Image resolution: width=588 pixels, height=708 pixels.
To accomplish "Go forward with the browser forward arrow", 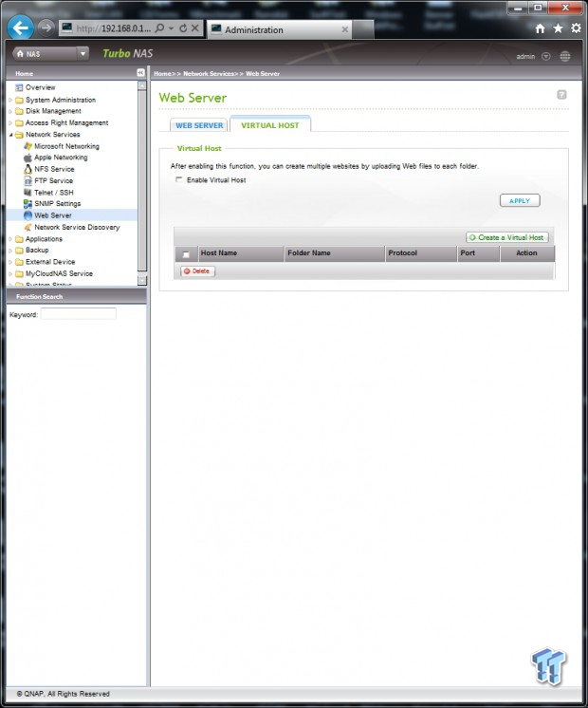I will tap(46, 28).
